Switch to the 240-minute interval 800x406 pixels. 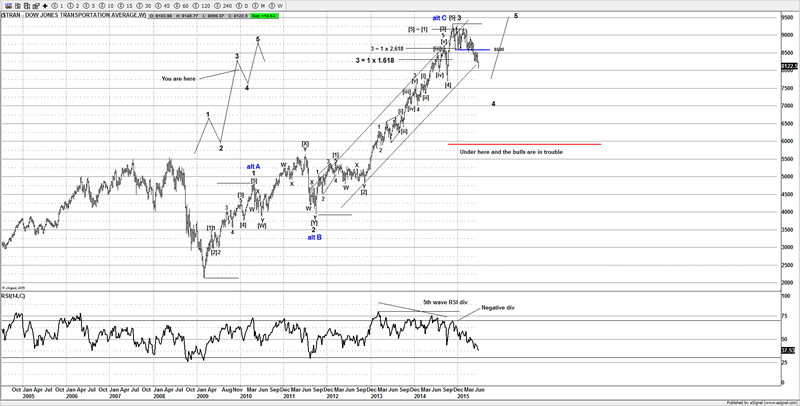(x=223, y=6)
